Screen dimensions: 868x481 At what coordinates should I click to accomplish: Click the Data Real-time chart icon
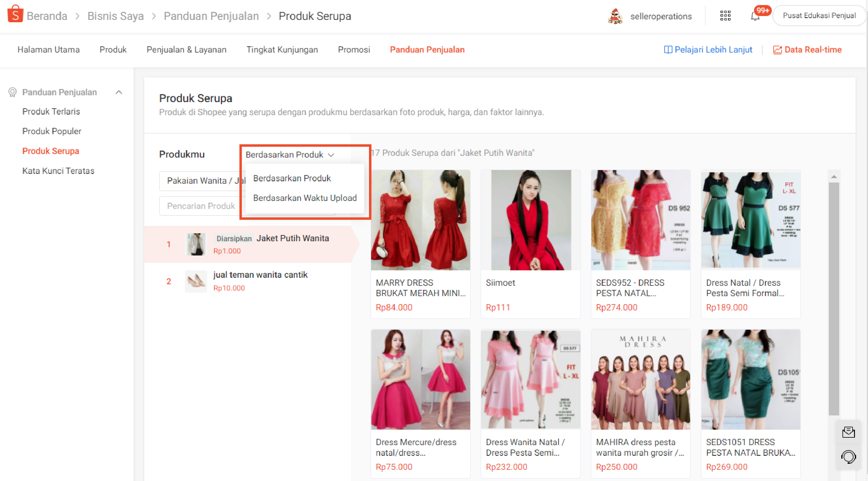coord(777,50)
